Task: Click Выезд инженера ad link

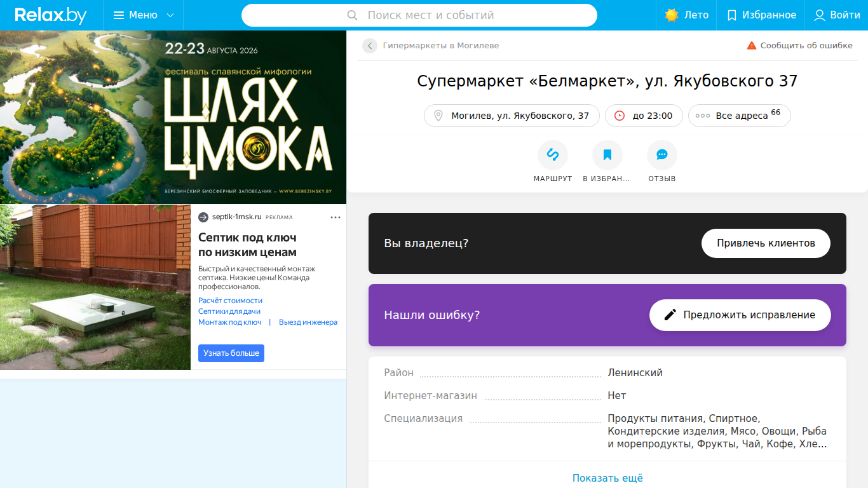Action: coord(308,322)
